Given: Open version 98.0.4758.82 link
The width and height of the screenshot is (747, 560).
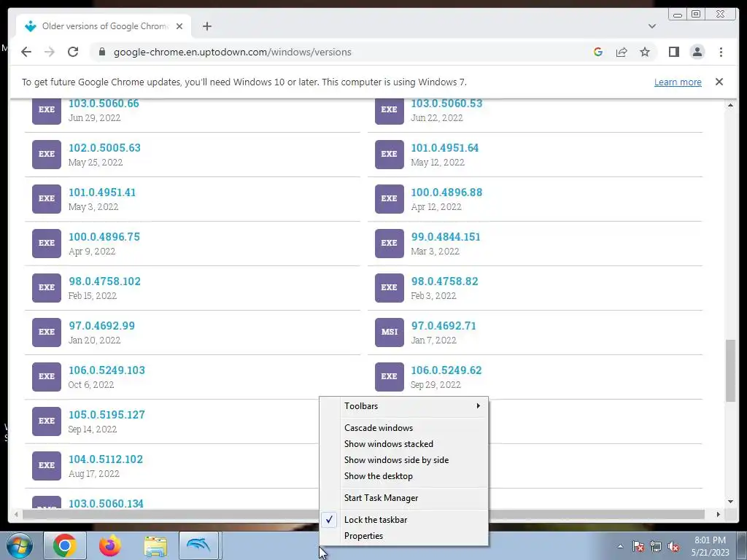Looking at the screenshot, I should [x=444, y=281].
